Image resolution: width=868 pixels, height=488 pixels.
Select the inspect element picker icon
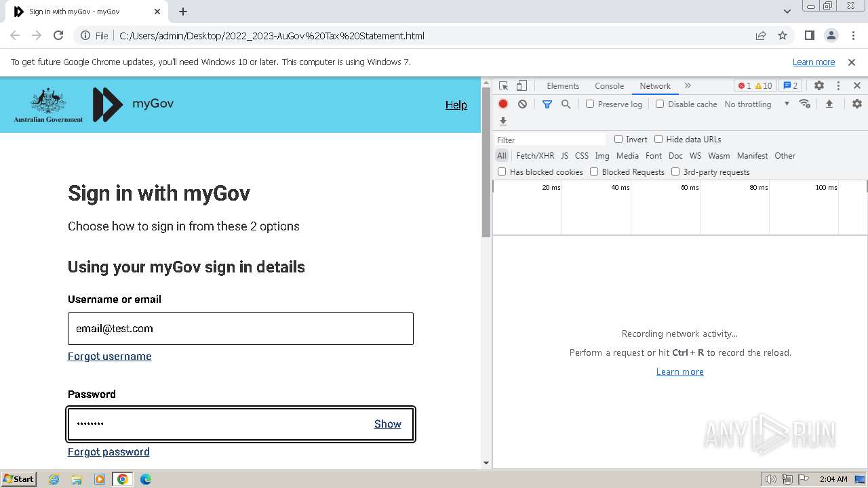coord(503,85)
